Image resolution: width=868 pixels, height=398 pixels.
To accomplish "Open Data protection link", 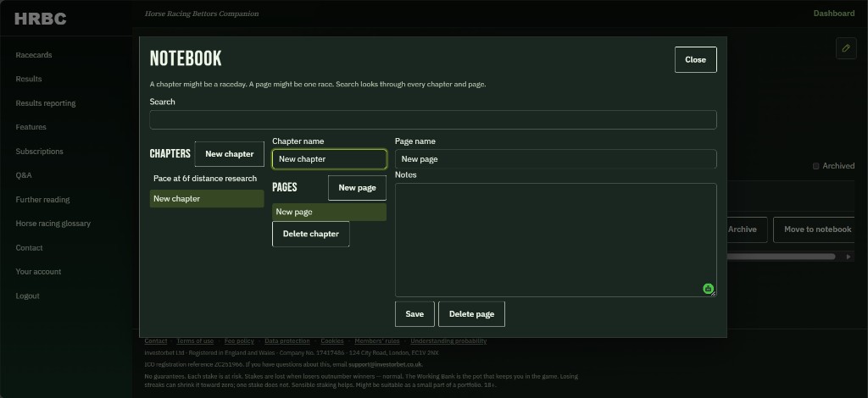I will (x=287, y=341).
